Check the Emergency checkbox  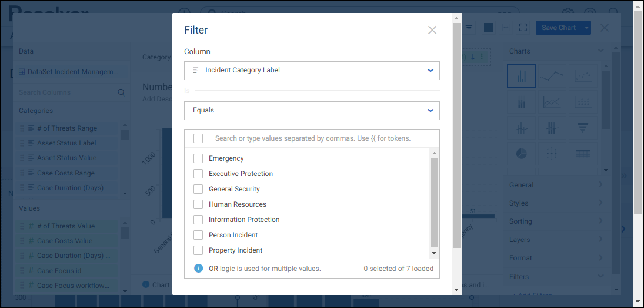coord(198,158)
